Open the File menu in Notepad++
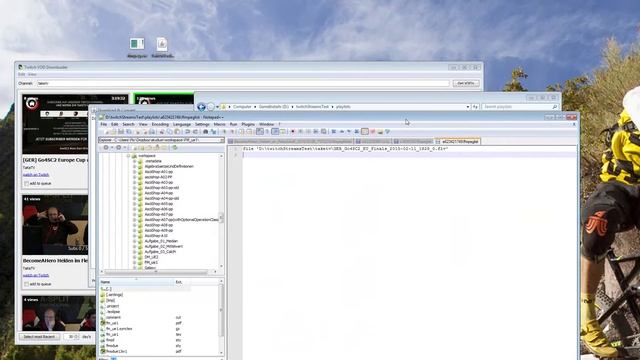 (x=104, y=124)
